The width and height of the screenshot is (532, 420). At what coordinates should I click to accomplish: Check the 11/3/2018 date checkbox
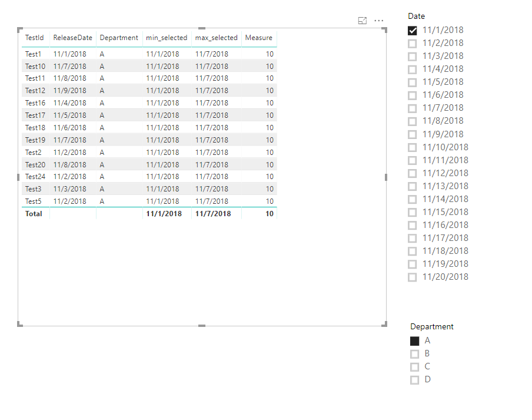pos(412,57)
